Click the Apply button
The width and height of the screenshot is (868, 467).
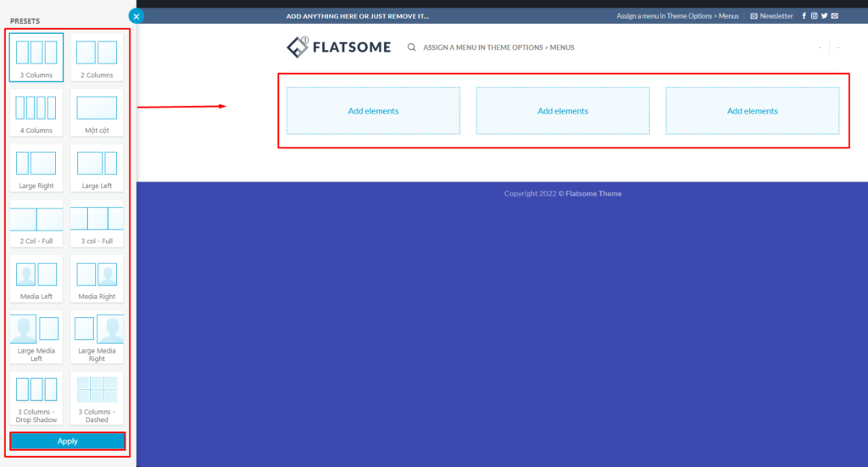click(x=68, y=441)
